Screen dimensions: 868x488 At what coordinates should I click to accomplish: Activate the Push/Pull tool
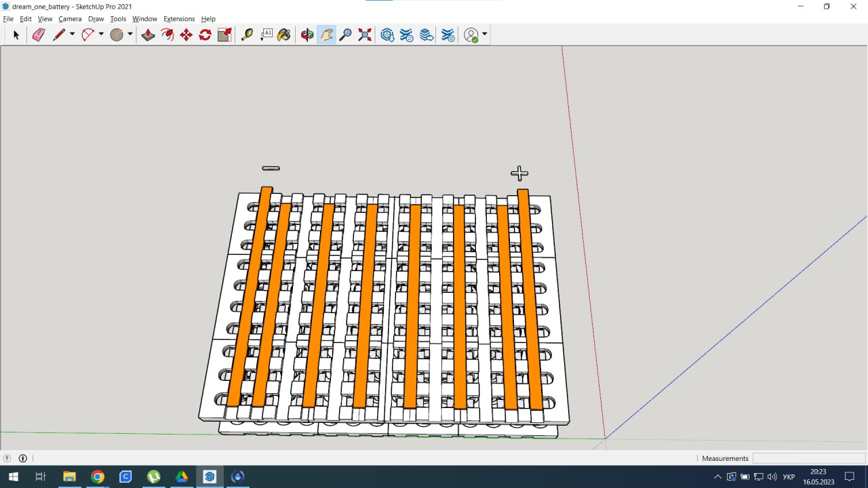(x=148, y=35)
